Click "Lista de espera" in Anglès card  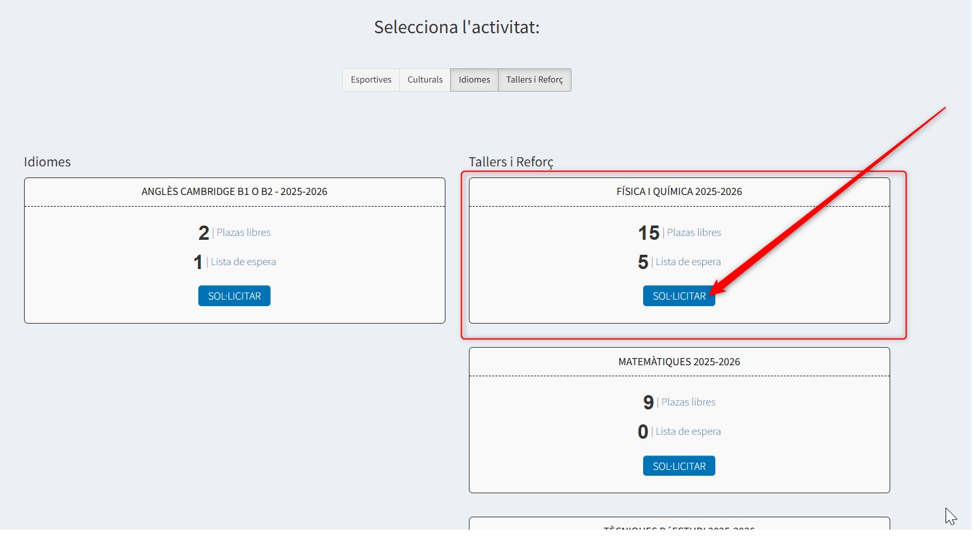click(x=243, y=262)
